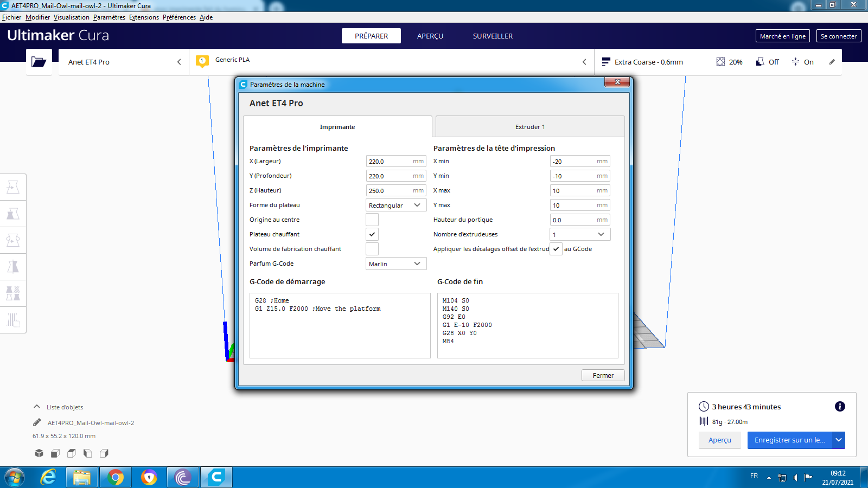Click the Extra Coarse profile icon
The image size is (868, 488).
[x=606, y=62]
